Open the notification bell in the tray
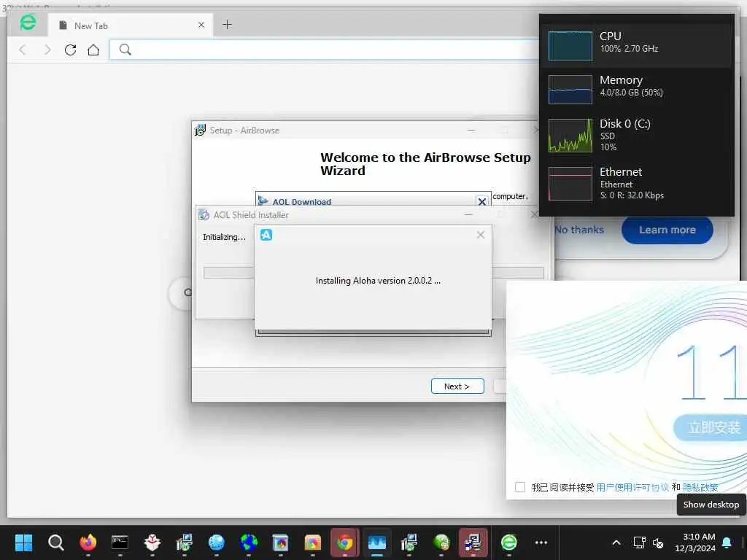This screenshot has height=560, width=747. coord(727,542)
